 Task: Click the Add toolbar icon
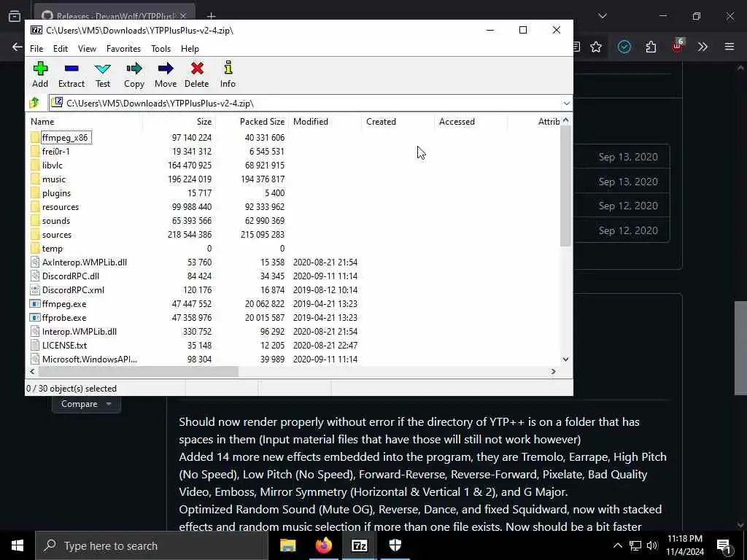pos(40,74)
